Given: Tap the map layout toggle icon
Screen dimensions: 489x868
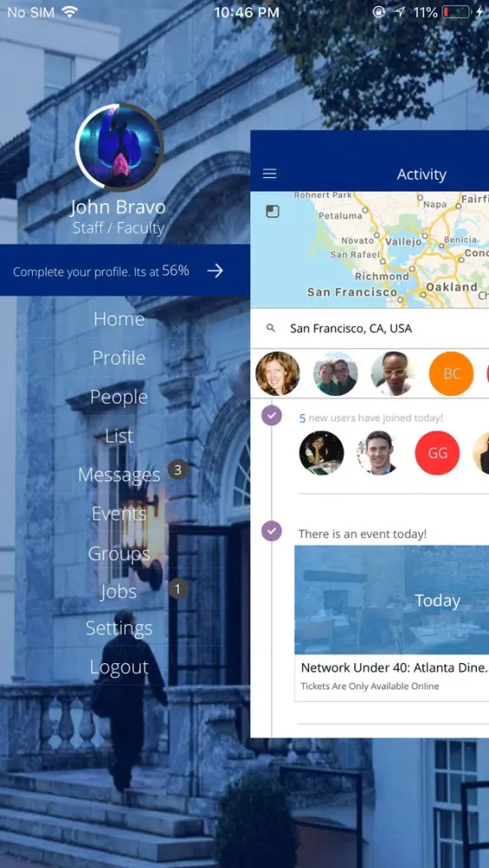Looking at the screenshot, I should (273, 211).
